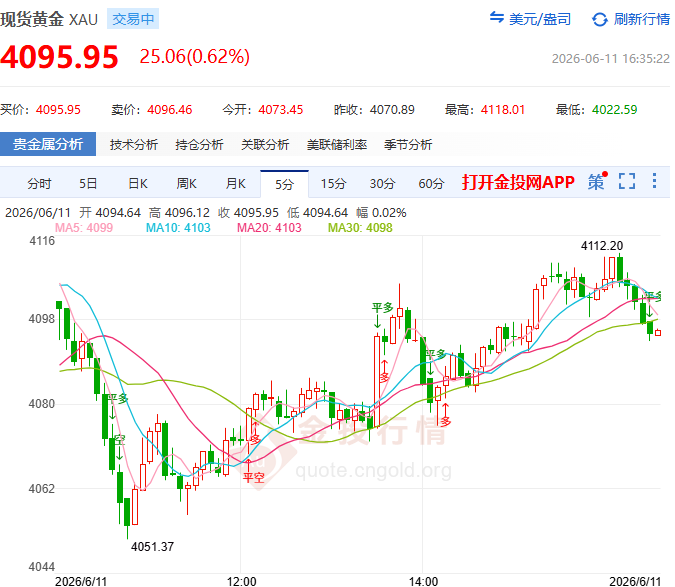Click 刷新行情 refresh link

click(641, 19)
